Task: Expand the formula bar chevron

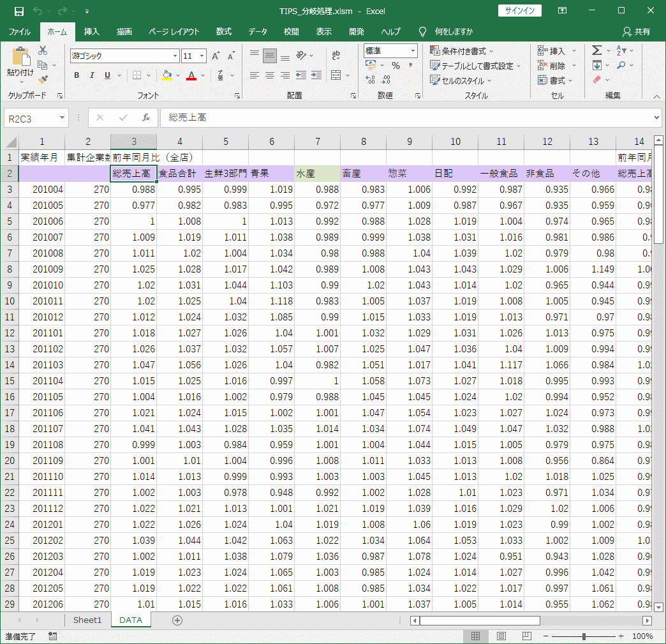Action: coord(656,117)
